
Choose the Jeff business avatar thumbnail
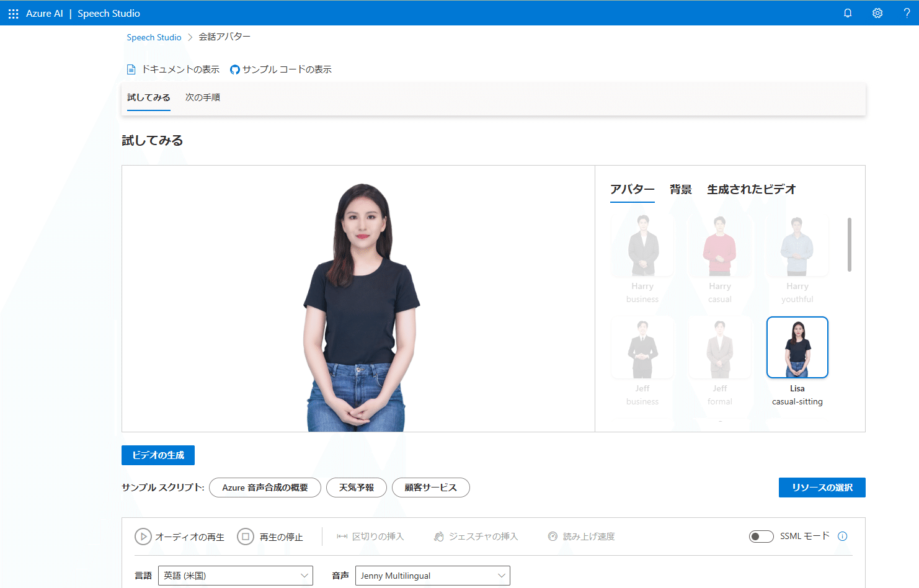click(642, 347)
